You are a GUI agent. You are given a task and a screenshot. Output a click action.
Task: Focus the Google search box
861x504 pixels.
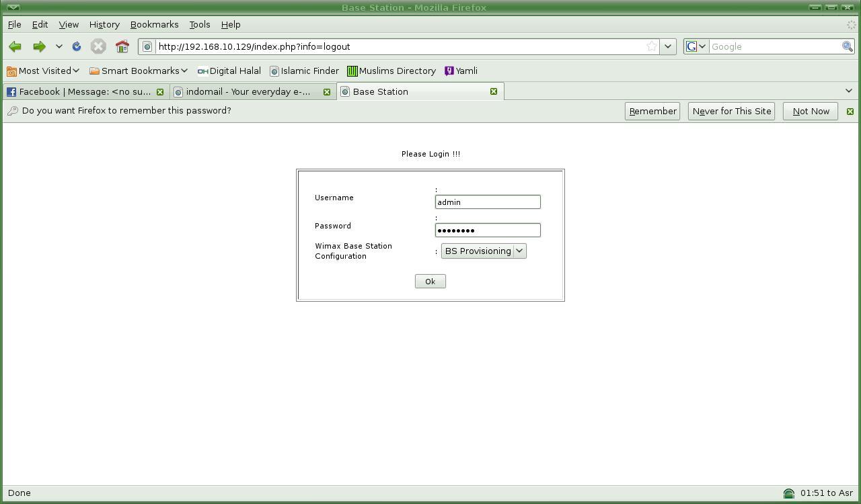775,46
